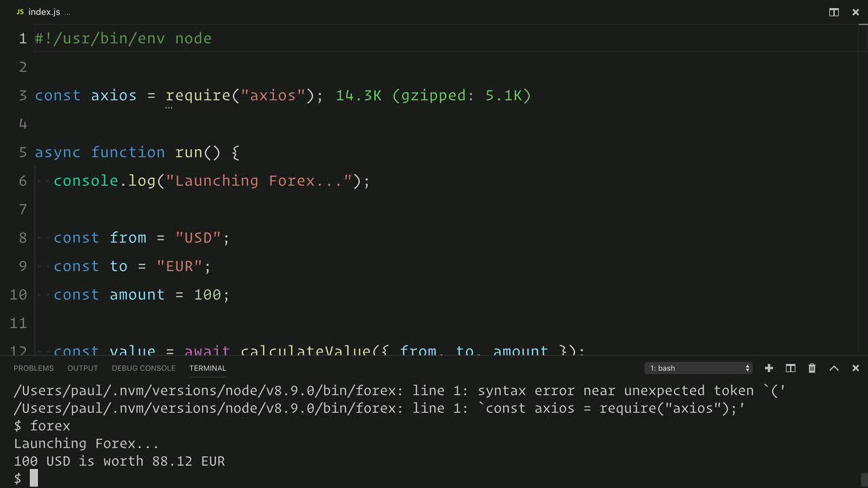Click line number 10 in the gutter
Viewport: 868px width, 488px height.
pyautogui.click(x=18, y=294)
